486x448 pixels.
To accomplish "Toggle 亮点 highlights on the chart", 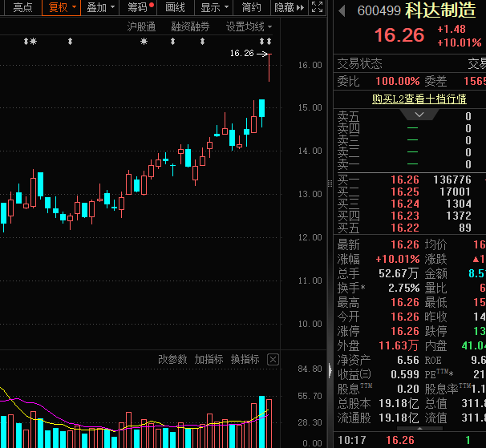I will (x=22, y=7).
